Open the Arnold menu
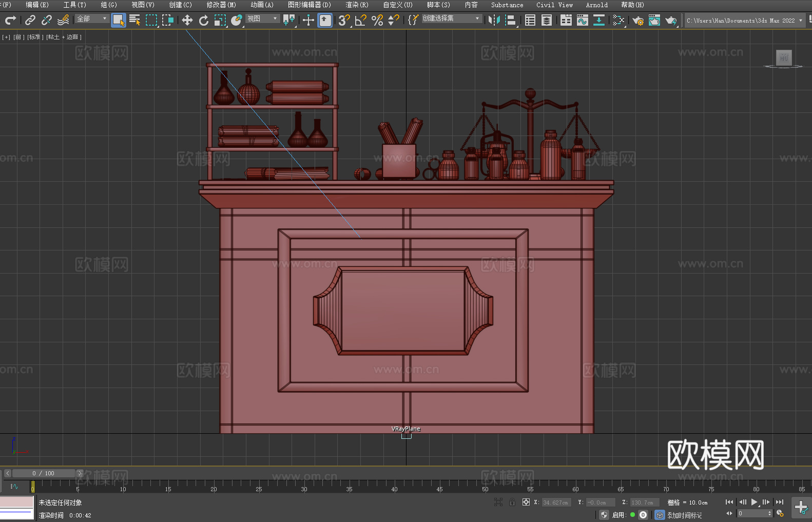The height and width of the screenshot is (522, 812). (596, 5)
